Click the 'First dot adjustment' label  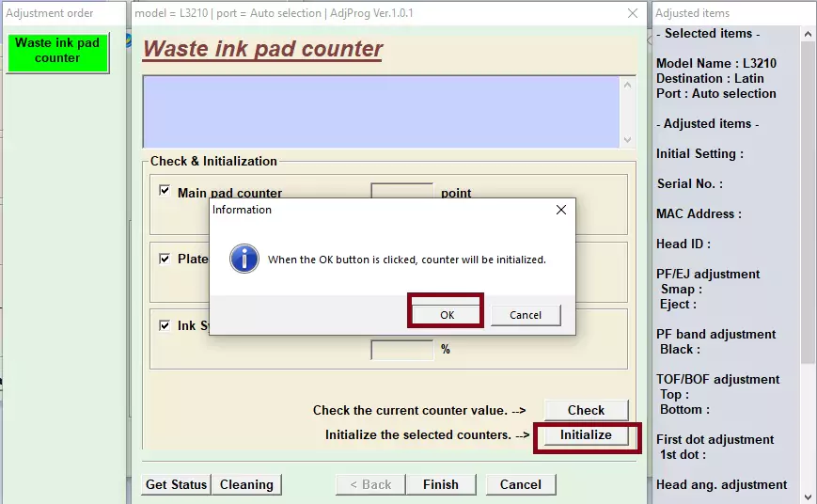(715, 439)
